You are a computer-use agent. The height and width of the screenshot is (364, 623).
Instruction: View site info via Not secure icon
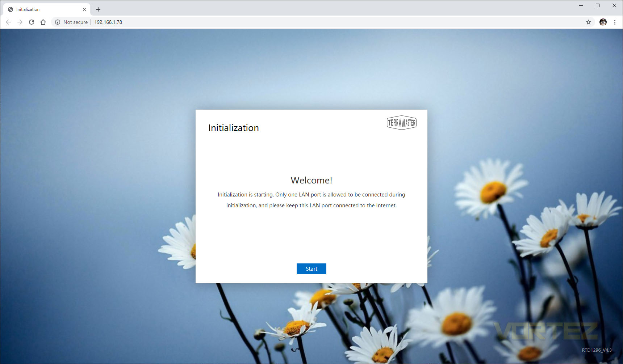coord(58,22)
